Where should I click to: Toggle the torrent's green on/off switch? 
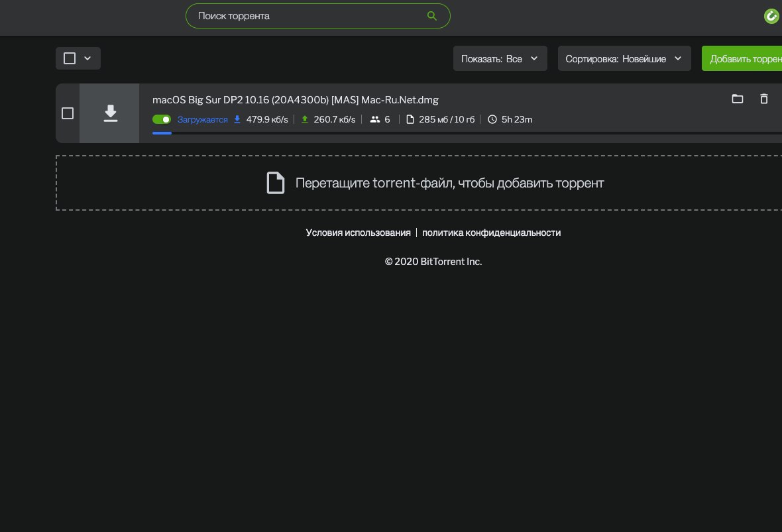coord(162,119)
